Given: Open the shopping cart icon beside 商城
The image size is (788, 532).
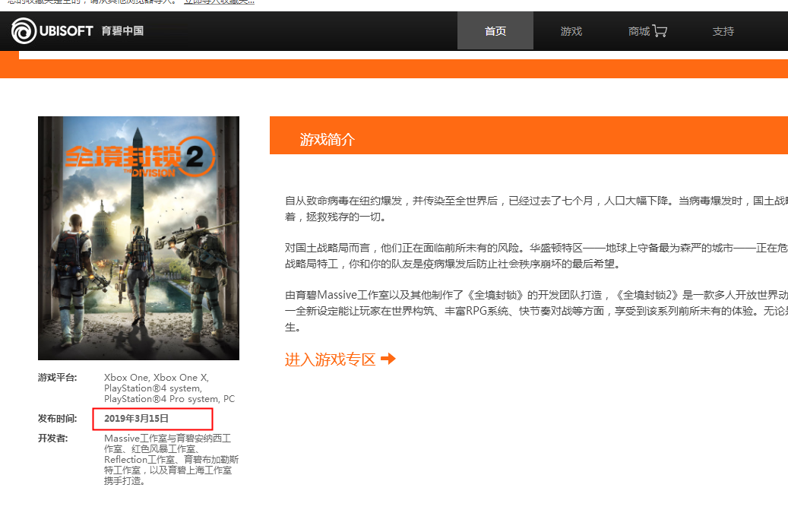Looking at the screenshot, I should (660, 30).
